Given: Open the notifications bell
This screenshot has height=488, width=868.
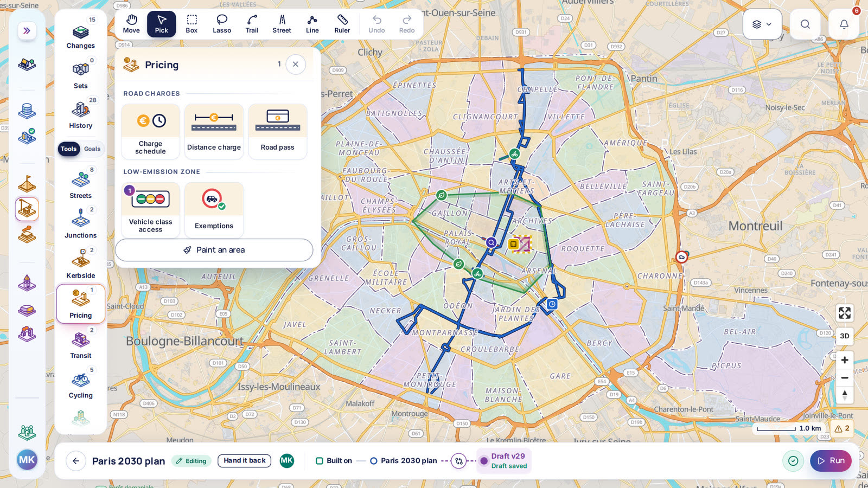Looking at the screenshot, I should click(x=844, y=24).
